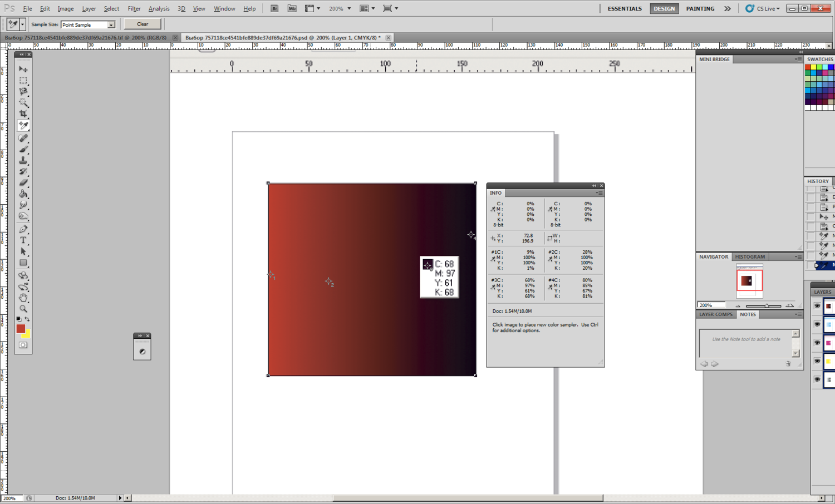Select the 3D Object Rotate tool
This screenshot has height=504, width=835.
[23, 275]
